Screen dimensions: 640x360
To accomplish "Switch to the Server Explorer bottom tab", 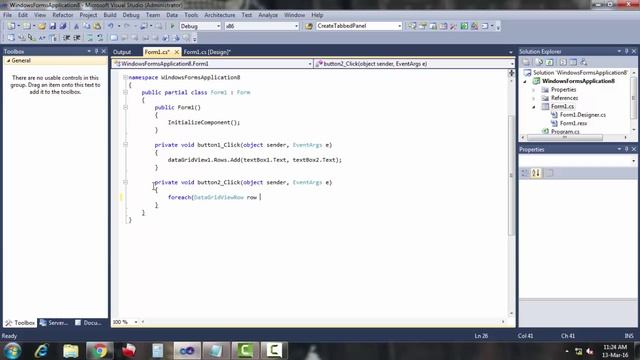I will tap(53, 322).
